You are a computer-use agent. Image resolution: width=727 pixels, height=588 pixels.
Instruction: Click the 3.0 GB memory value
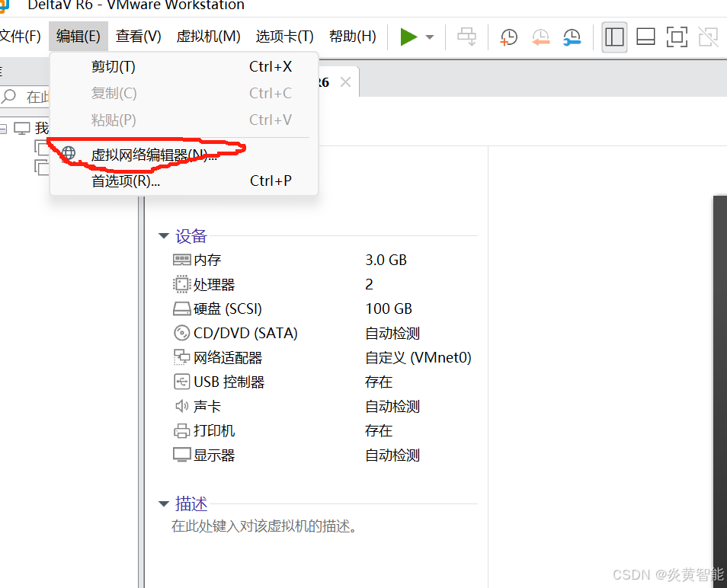pos(386,260)
